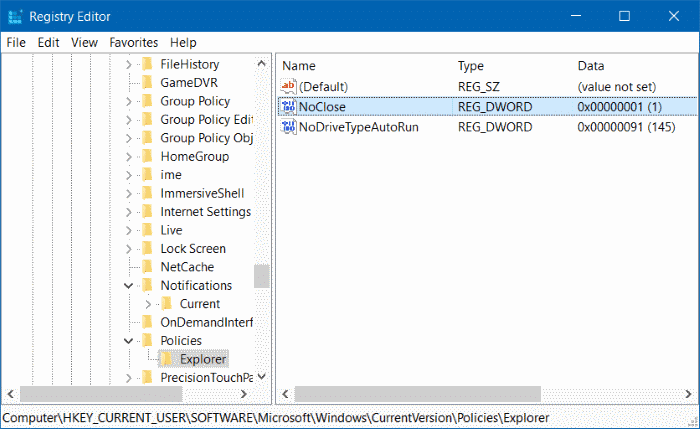Expand the ime key
Screen dimensions: 700x429
tap(129, 175)
